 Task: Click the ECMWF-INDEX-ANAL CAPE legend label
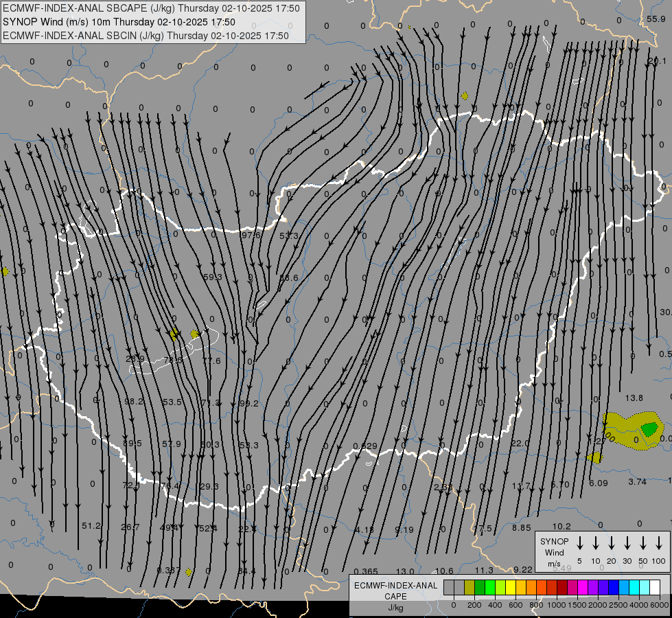click(395, 591)
